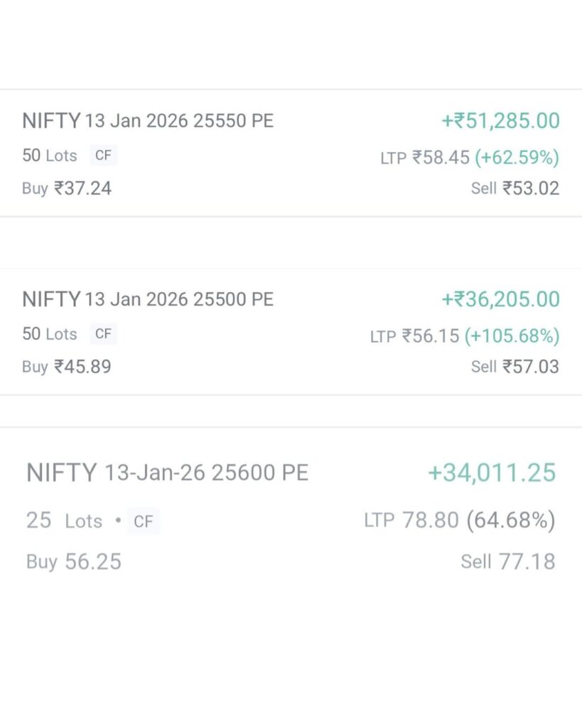
Task: Tap the Buy ₹37.24 price
Action: [x=67, y=188]
